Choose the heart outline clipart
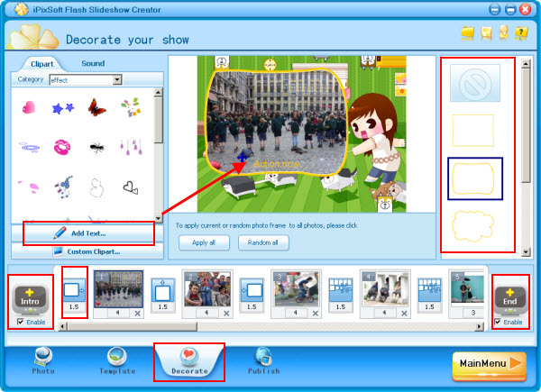Viewport: 541px width, 392px height. tap(131, 187)
